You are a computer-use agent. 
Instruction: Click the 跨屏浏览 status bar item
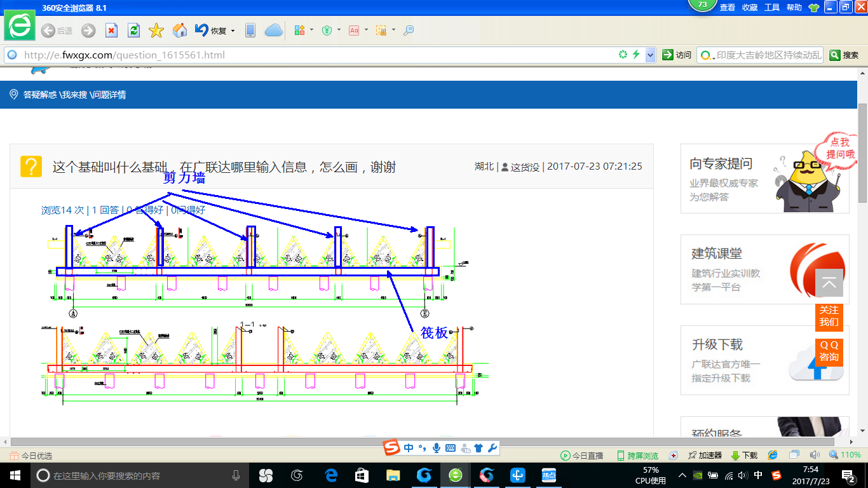point(637,456)
